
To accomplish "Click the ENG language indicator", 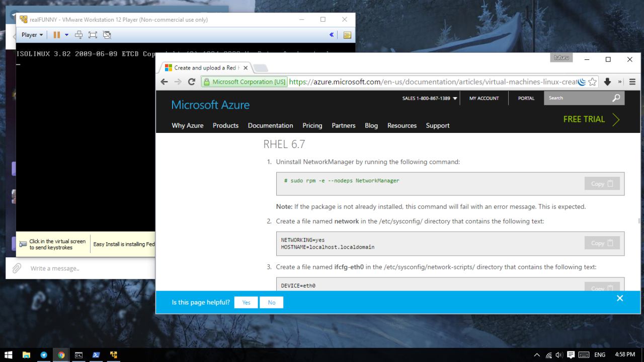I will (x=600, y=355).
